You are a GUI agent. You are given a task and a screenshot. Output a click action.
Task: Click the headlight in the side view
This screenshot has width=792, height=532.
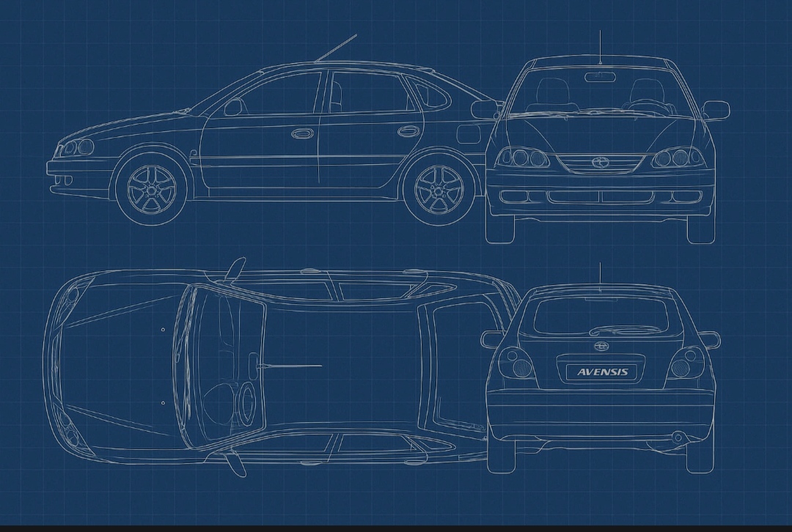[x=77, y=147]
